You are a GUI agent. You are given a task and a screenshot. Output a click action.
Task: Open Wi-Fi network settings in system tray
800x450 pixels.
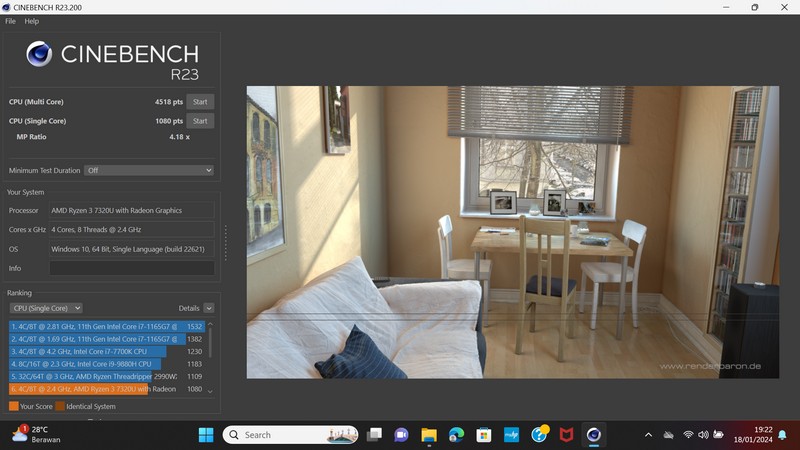pyautogui.click(x=688, y=434)
